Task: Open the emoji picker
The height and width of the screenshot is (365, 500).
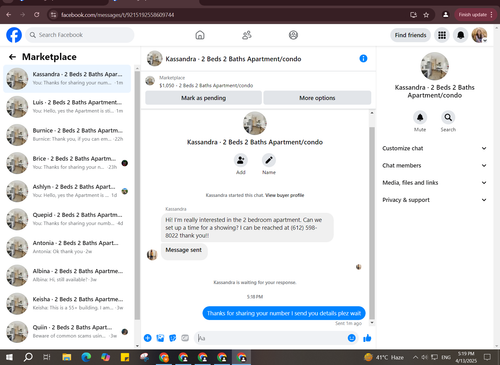Action: point(351,338)
